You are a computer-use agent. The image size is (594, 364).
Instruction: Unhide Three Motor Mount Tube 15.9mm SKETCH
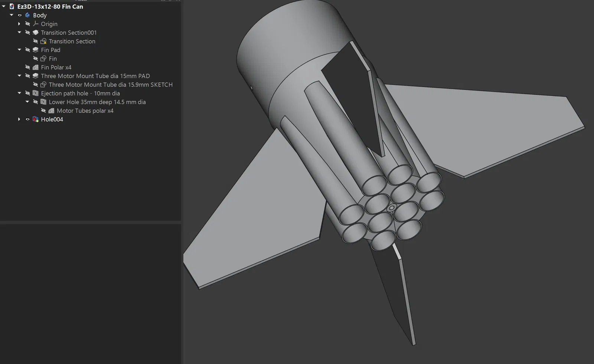(35, 85)
